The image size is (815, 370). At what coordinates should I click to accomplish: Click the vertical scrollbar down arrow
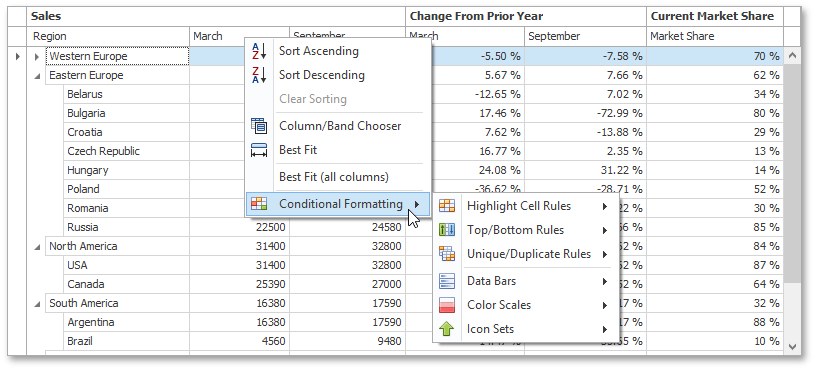[x=792, y=346]
